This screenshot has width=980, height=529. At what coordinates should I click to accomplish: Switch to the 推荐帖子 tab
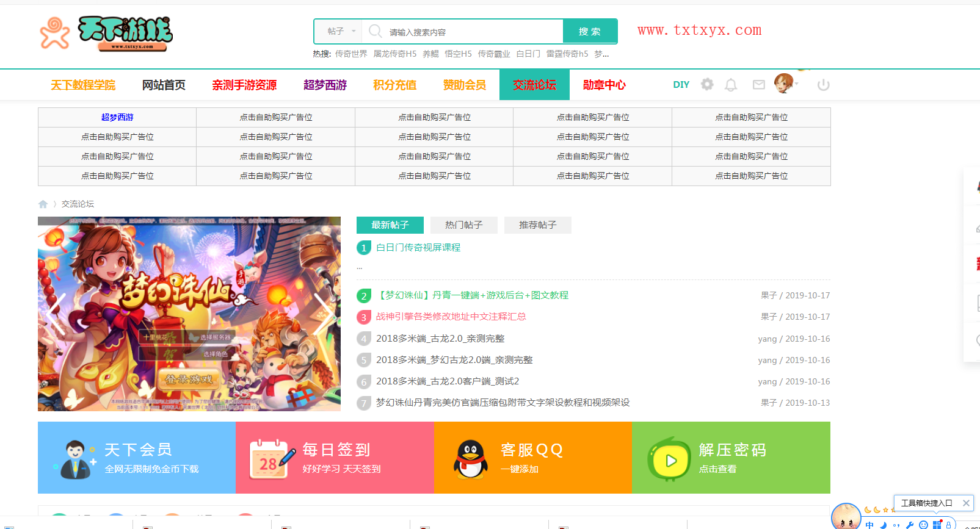pyautogui.click(x=538, y=225)
